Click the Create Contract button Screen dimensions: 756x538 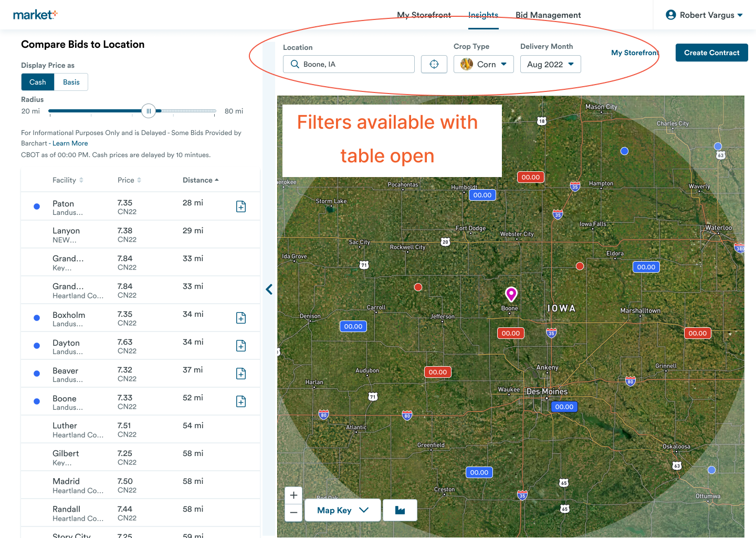click(711, 53)
